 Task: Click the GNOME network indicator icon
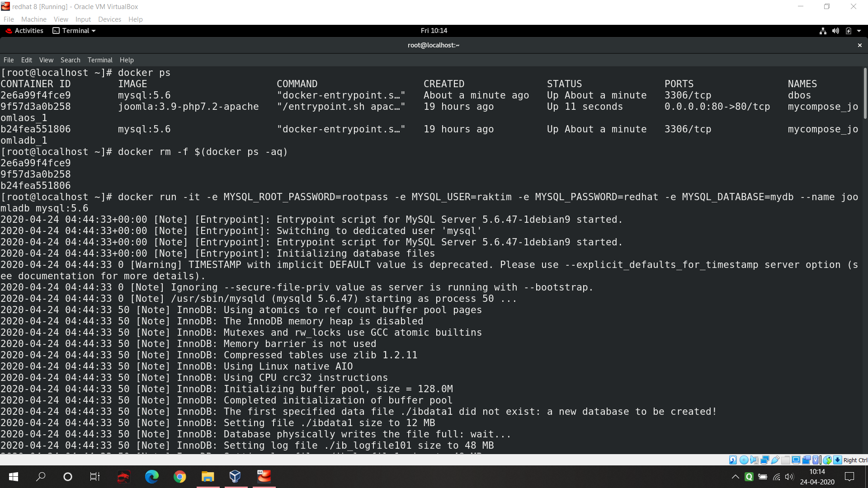(823, 31)
